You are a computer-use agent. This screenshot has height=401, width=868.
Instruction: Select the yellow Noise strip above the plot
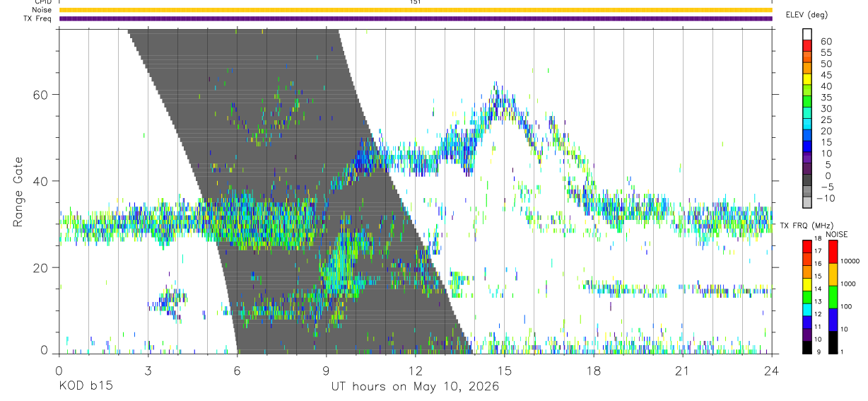[416, 10]
